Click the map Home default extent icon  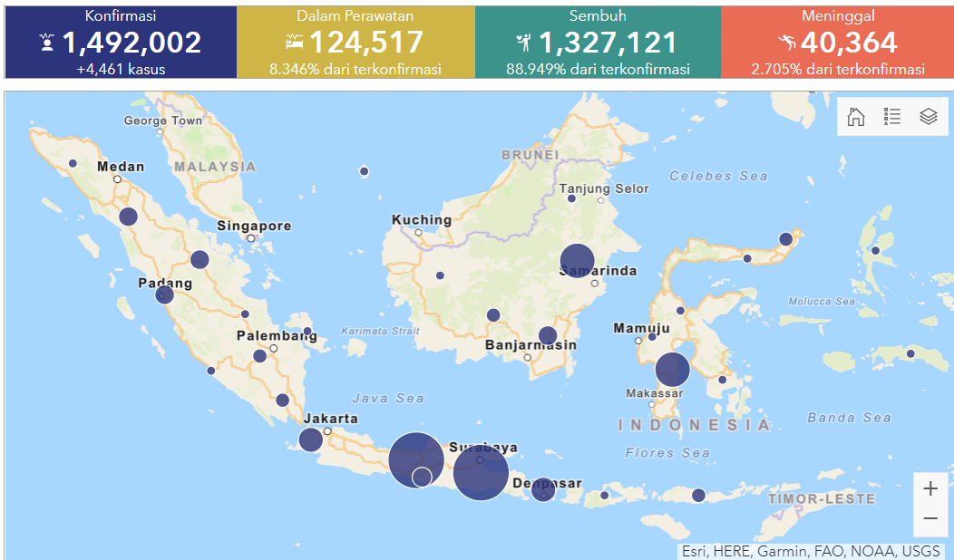[x=855, y=117]
